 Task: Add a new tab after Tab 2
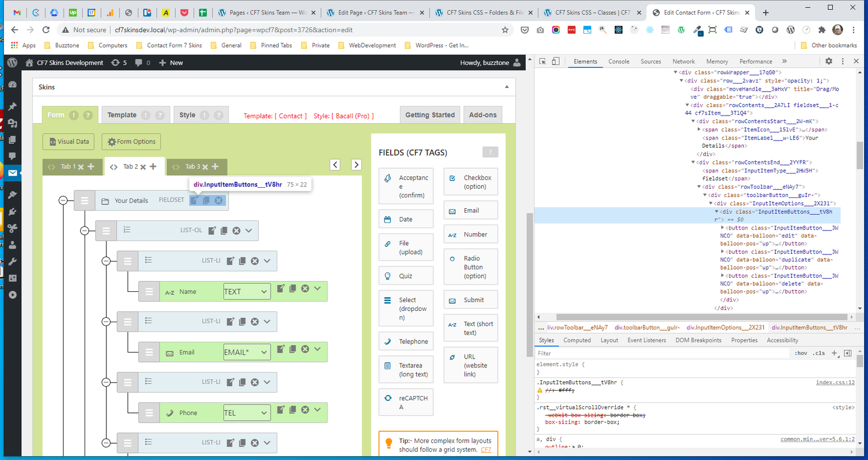[x=154, y=167]
